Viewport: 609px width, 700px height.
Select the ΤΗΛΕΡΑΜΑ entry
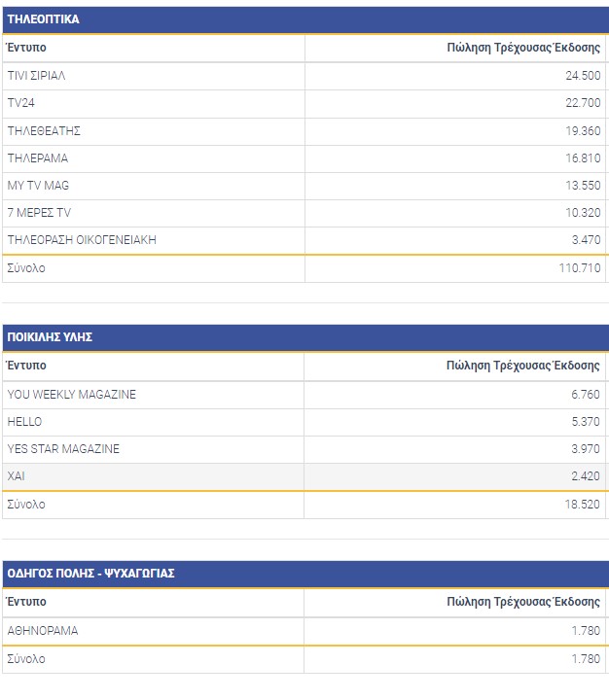[x=38, y=157]
